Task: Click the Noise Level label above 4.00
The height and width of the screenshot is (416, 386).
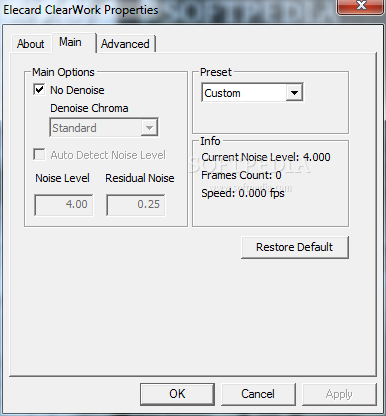Action: (62, 178)
